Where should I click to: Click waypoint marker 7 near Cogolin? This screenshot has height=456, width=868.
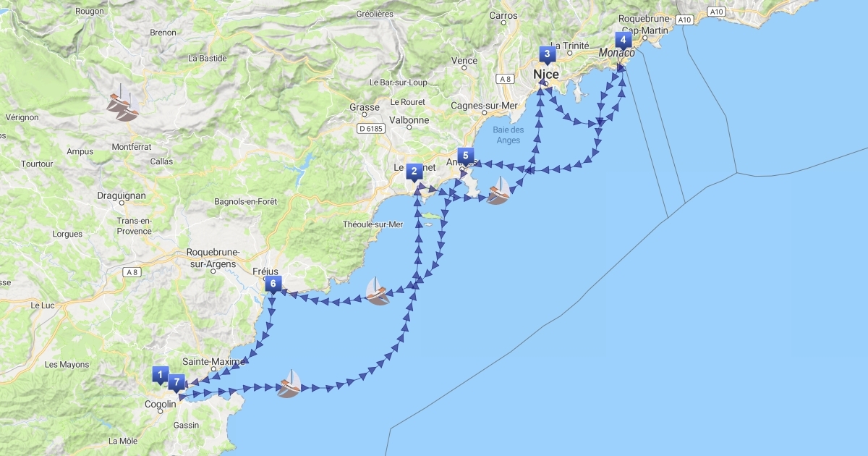click(176, 383)
